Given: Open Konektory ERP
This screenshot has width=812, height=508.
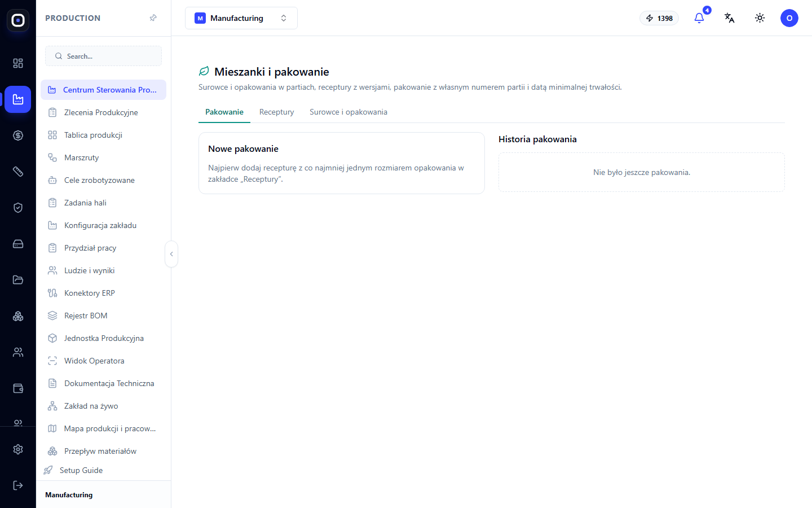Looking at the screenshot, I should [x=104, y=293].
